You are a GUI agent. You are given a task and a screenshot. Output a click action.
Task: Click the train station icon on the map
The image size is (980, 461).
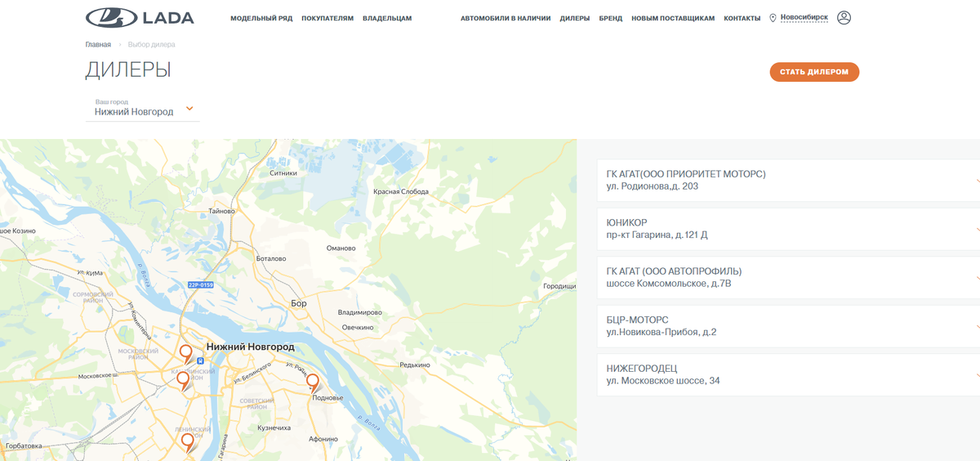(200, 359)
